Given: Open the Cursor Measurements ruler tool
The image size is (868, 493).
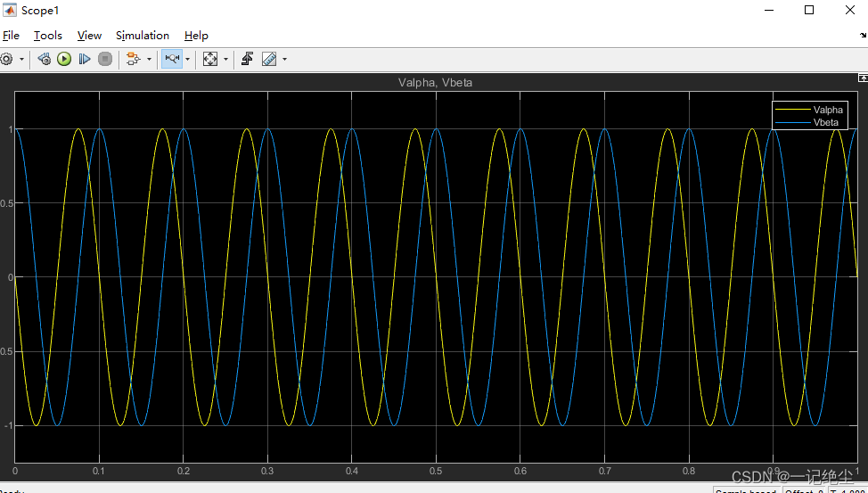Looking at the screenshot, I should [269, 59].
